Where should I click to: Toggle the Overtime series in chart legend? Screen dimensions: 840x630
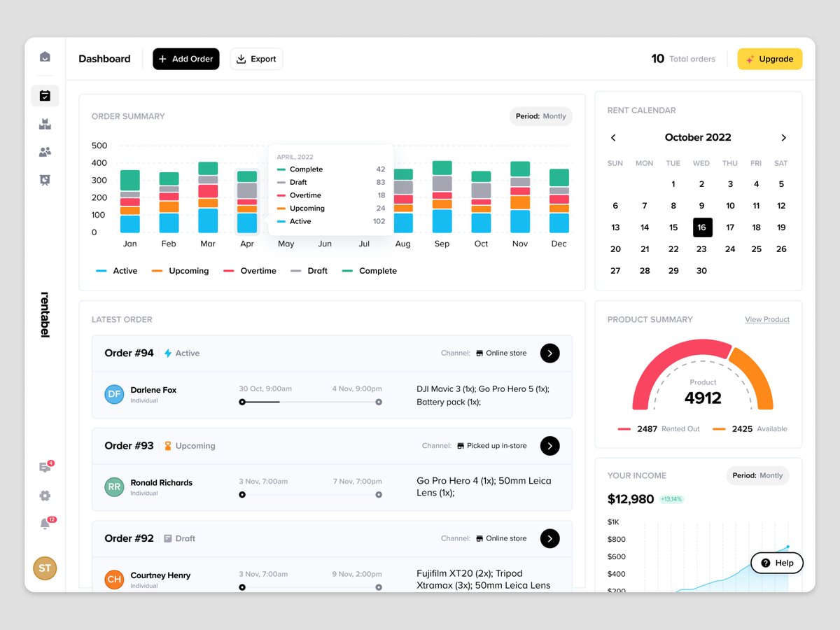point(250,271)
